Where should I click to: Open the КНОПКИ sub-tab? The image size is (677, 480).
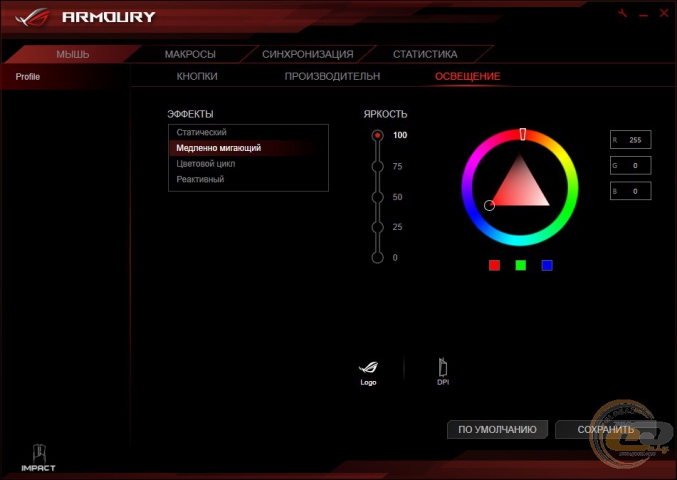tap(197, 76)
